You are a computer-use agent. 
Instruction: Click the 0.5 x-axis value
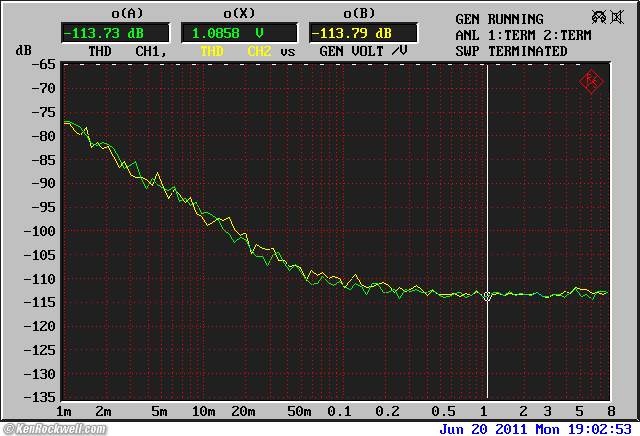443,411
